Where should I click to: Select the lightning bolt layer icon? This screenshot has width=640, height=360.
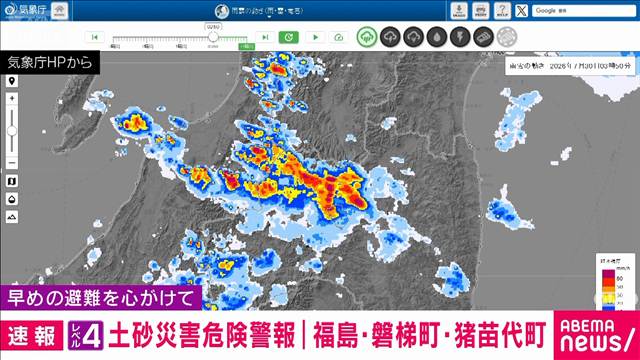tap(460, 37)
